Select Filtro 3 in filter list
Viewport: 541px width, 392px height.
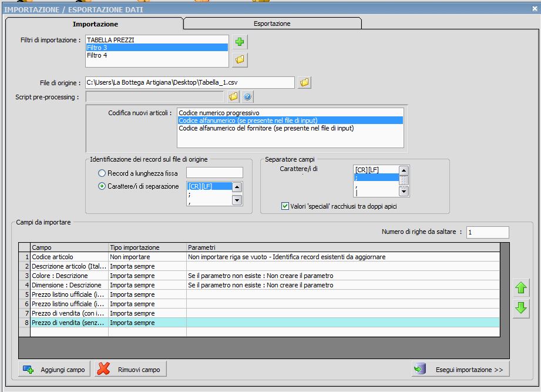(157, 48)
